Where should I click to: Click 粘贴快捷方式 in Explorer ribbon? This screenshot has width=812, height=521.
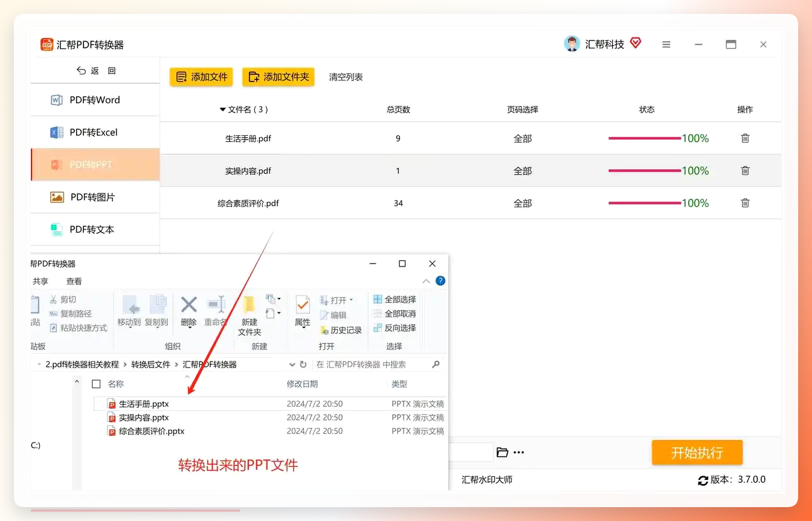pos(78,328)
